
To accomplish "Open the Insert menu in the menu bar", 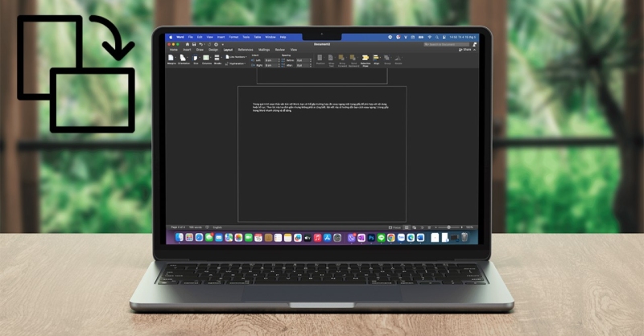I will point(219,37).
